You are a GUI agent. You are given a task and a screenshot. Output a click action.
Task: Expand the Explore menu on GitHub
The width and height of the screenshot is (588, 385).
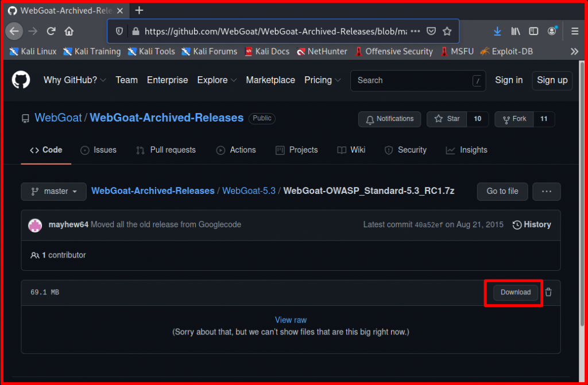(x=216, y=80)
